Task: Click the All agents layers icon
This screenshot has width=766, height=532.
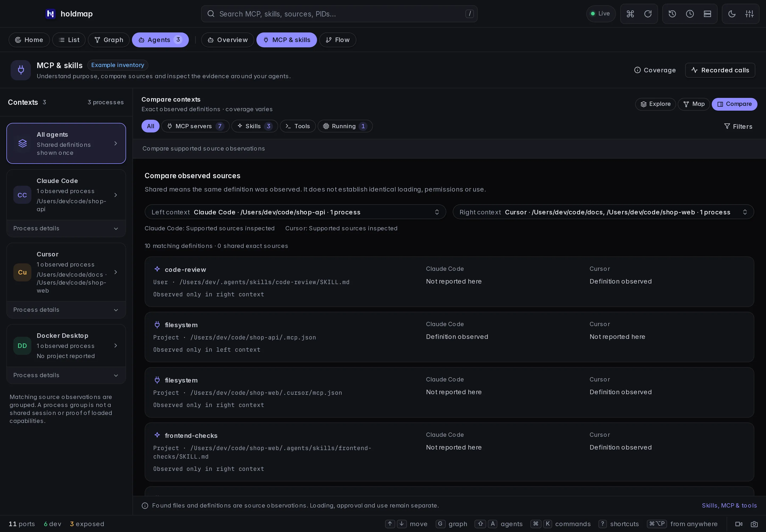Action: click(22, 143)
